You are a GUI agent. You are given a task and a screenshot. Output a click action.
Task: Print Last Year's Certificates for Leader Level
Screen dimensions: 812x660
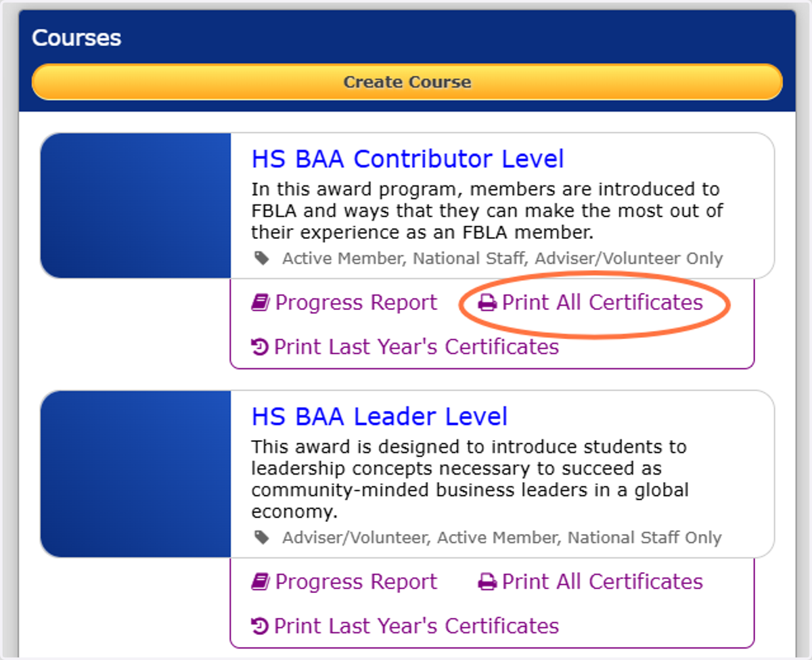click(405, 626)
